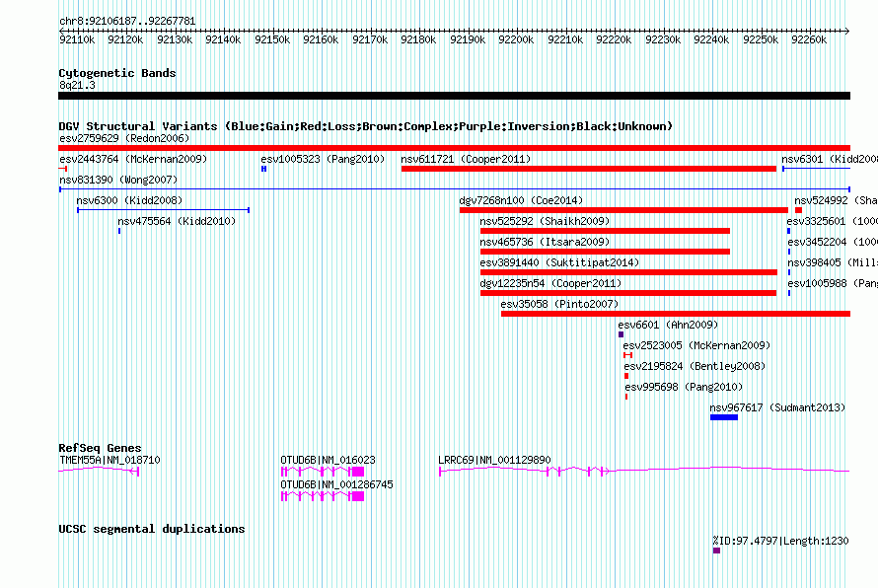Click the Cytogenetic Bands track title

[117, 73]
